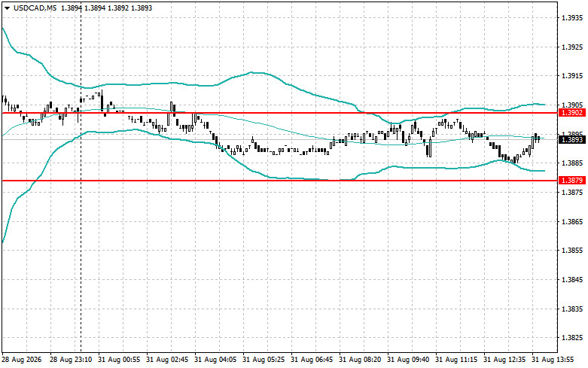
Task: Click the 28 Aug 23:10 time label
Action: click(x=71, y=360)
